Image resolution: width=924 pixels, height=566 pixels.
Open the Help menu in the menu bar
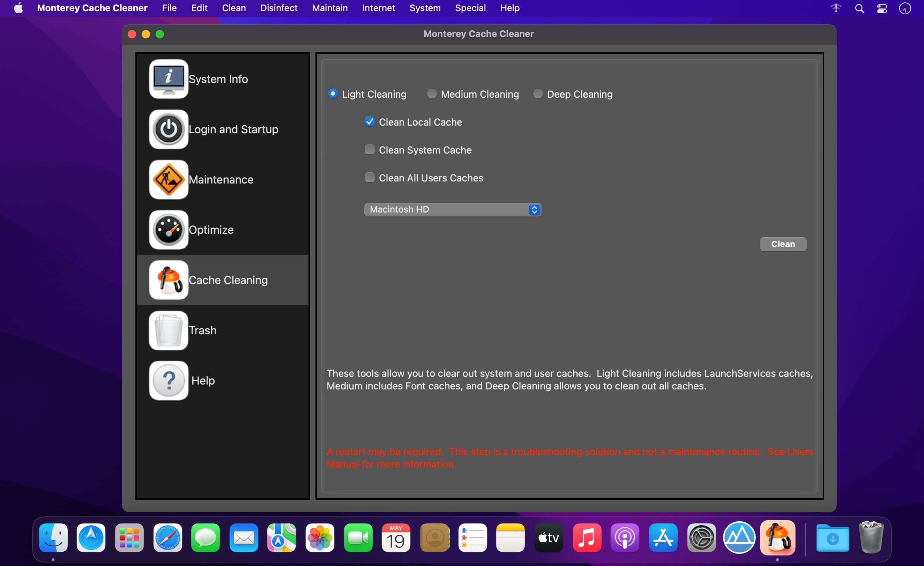click(x=509, y=8)
